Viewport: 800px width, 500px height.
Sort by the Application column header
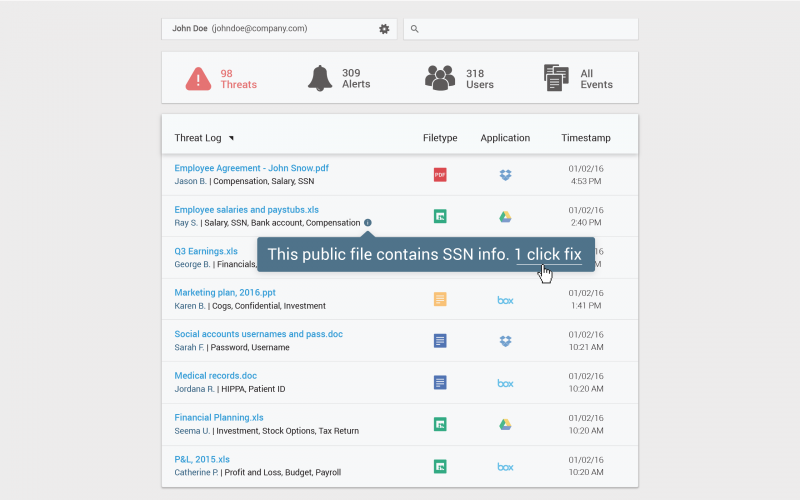[505, 138]
